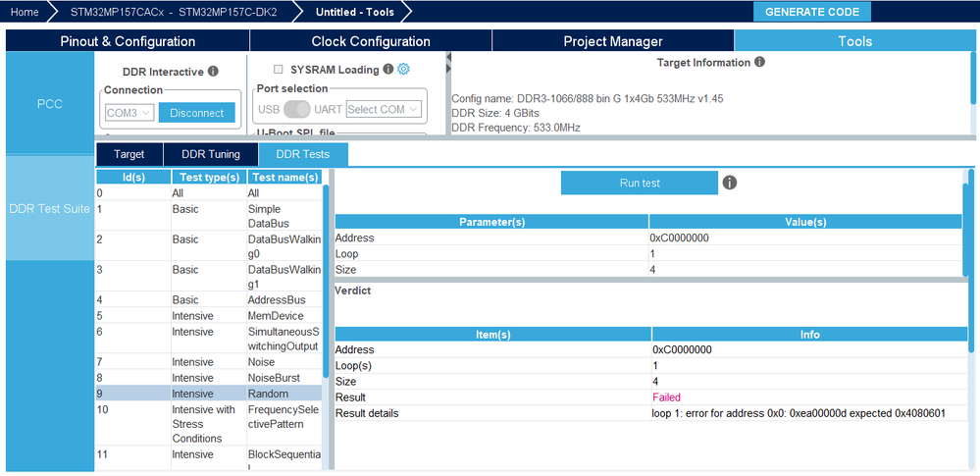Select Simple DataBus test row
This screenshot has height=476, width=980.
point(209,216)
